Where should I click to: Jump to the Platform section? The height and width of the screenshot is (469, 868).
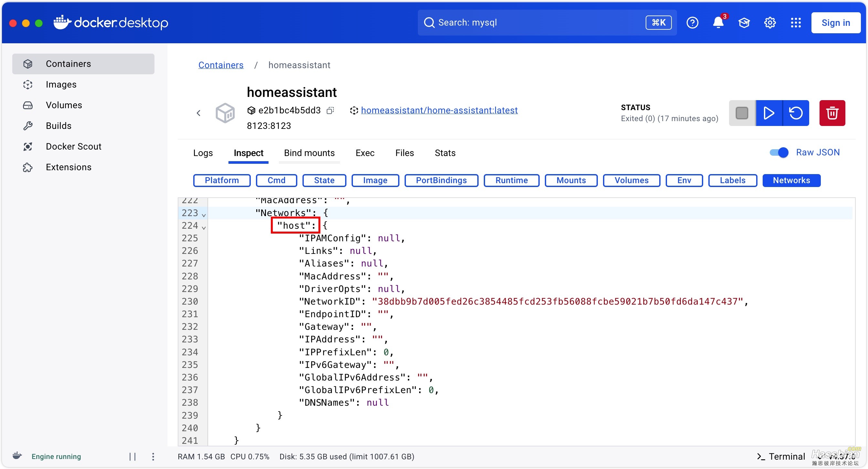pyautogui.click(x=222, y=180)
